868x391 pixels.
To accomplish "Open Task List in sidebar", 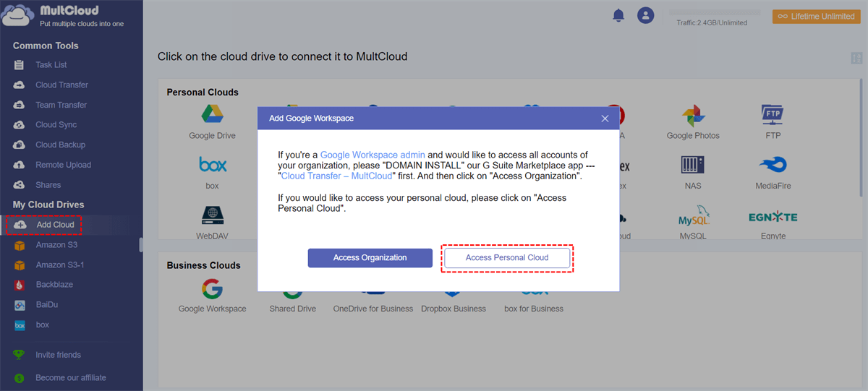I will click(x=51, y=65).
